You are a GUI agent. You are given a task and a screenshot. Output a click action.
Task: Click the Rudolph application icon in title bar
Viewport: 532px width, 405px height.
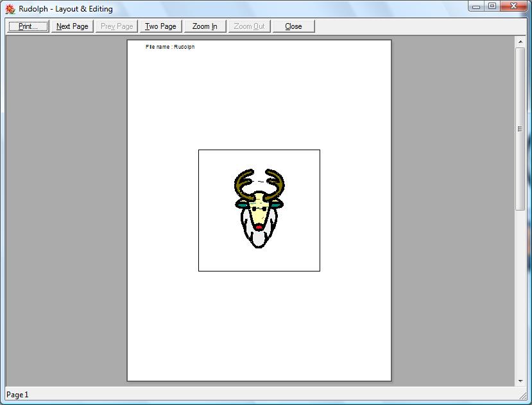point(10,9)
